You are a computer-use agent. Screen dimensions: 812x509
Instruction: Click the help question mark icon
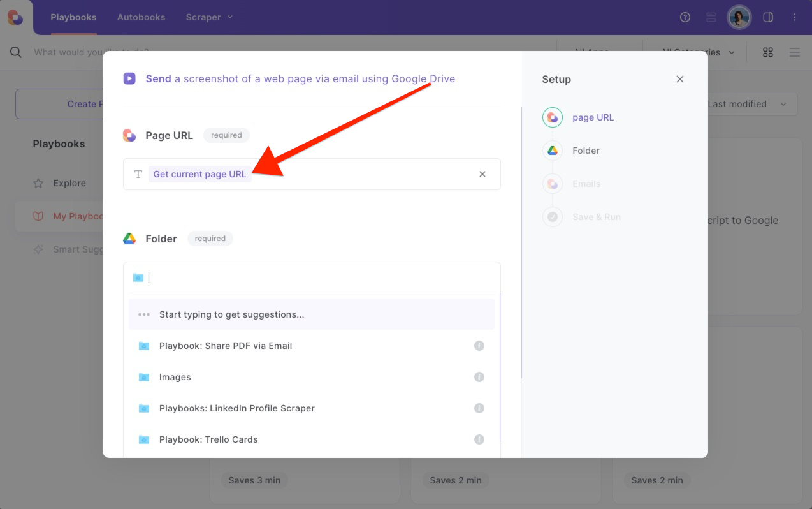(x=685, y=17)
